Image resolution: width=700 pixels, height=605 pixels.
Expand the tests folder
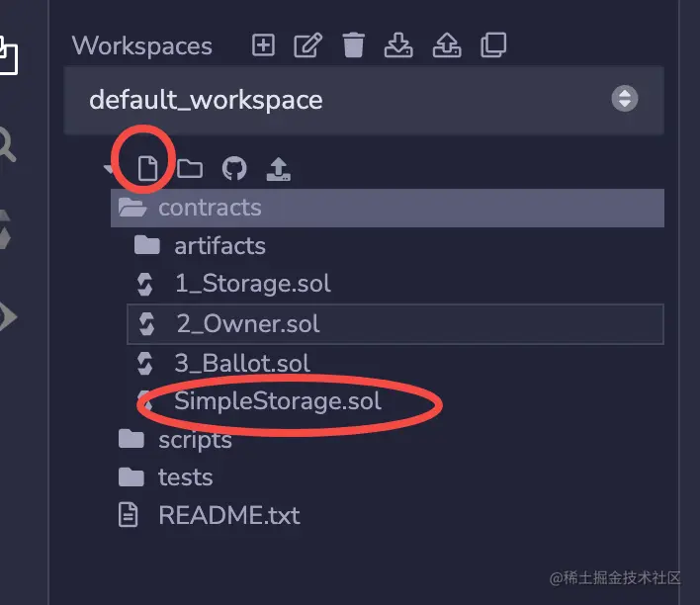pos(185,477)
